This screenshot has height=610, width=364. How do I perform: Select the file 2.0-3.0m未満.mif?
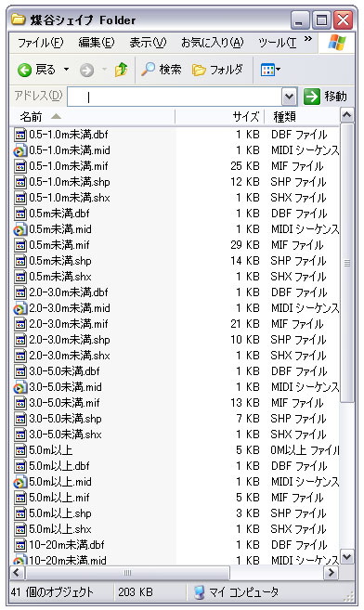pos(69,324)
